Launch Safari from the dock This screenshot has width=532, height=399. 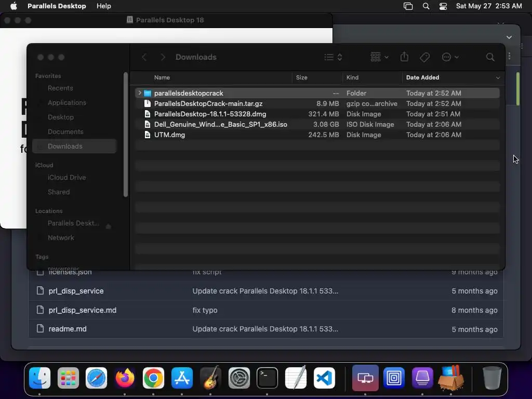point(96,378)
